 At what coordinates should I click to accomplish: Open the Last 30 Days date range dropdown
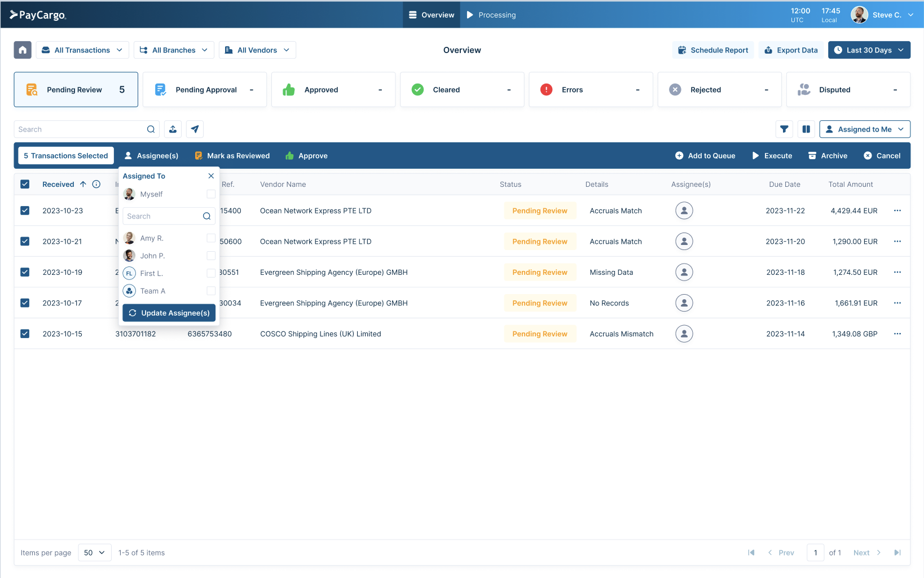[869, 50]
